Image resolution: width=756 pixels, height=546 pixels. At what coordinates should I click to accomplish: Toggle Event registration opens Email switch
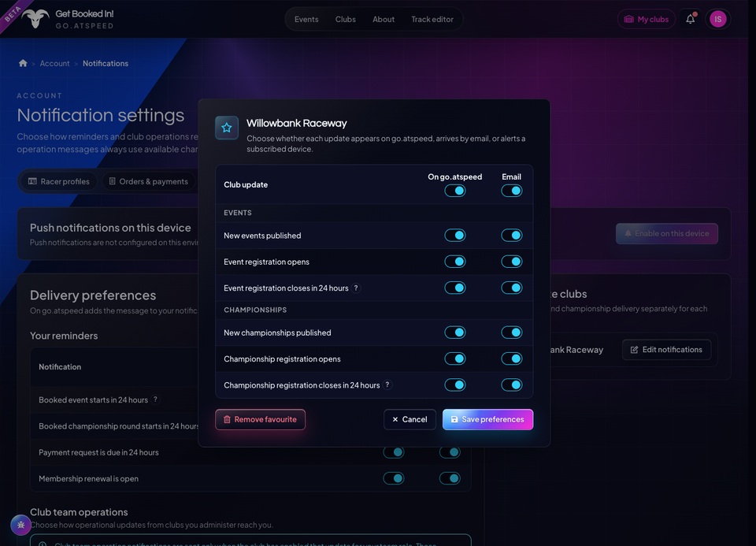coord(511,262)
